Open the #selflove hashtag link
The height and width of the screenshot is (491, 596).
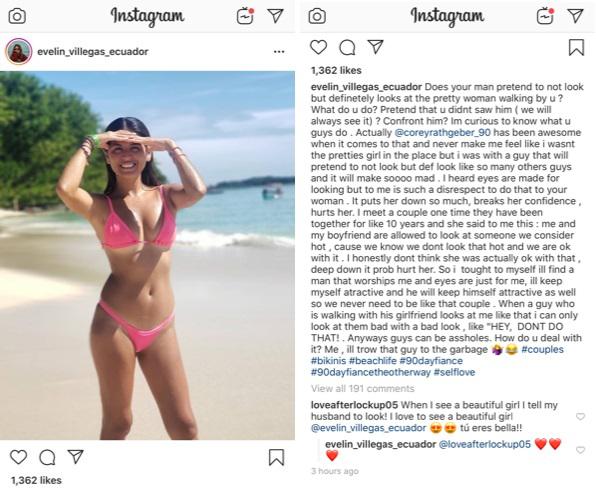point(454,372)
